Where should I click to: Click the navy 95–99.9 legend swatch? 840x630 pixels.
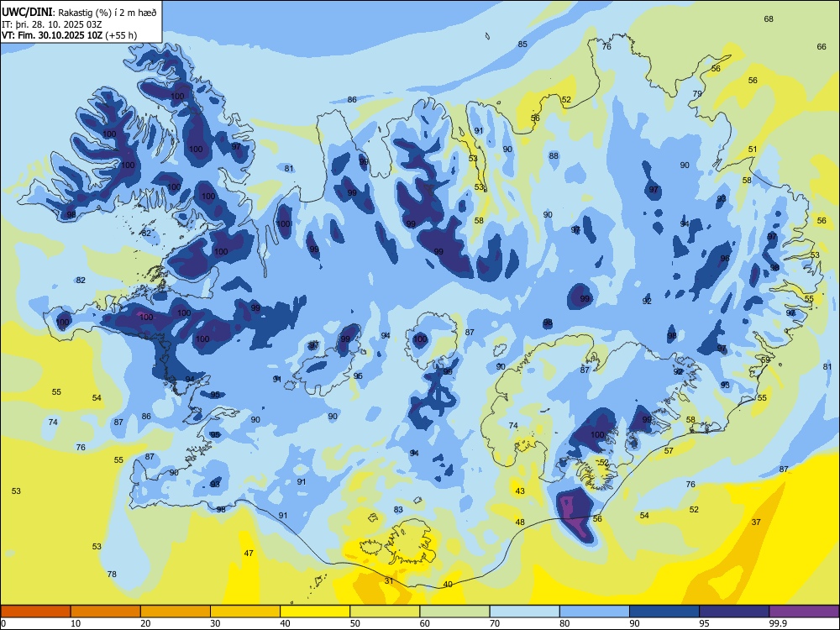coord(734,612)
